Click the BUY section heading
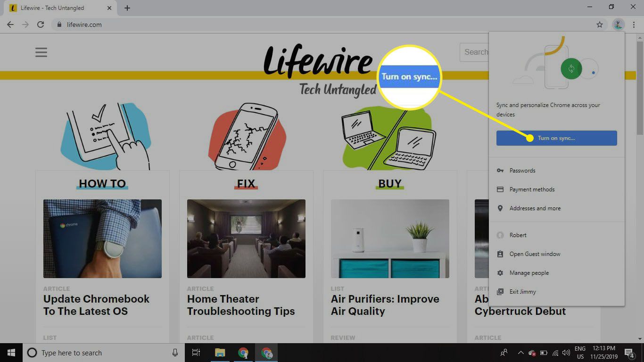644x362 pixels. click(390, 183)
